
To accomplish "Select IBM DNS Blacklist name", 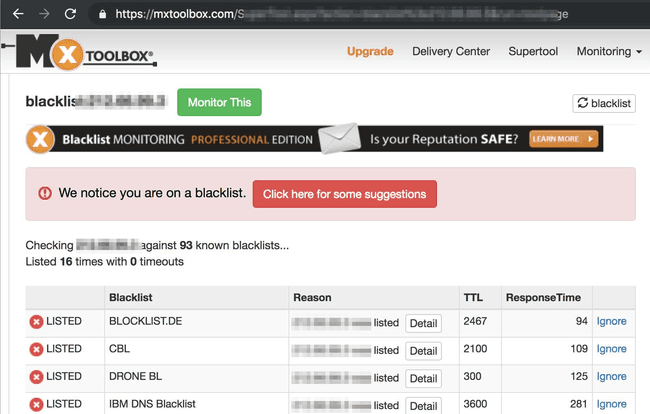I will click(x=152, y=404).
